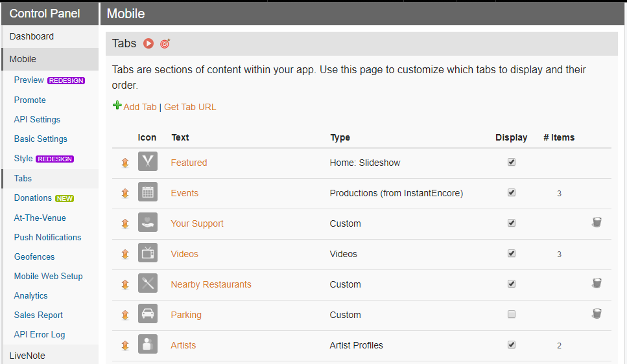The width and height of the screenshot is (627, 364).
Task: Click the TV icon in the Videos row
Action: [148, 253]
